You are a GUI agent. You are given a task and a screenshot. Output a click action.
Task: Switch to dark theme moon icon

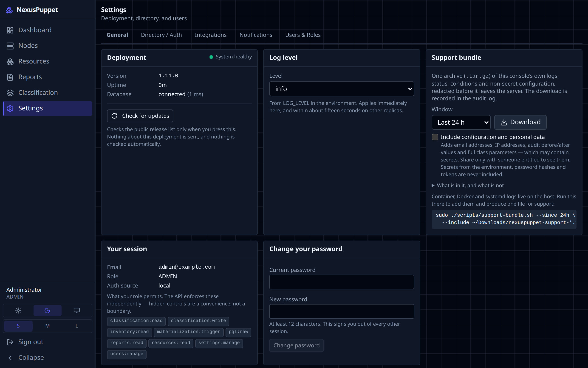click(x=47, y=310)
